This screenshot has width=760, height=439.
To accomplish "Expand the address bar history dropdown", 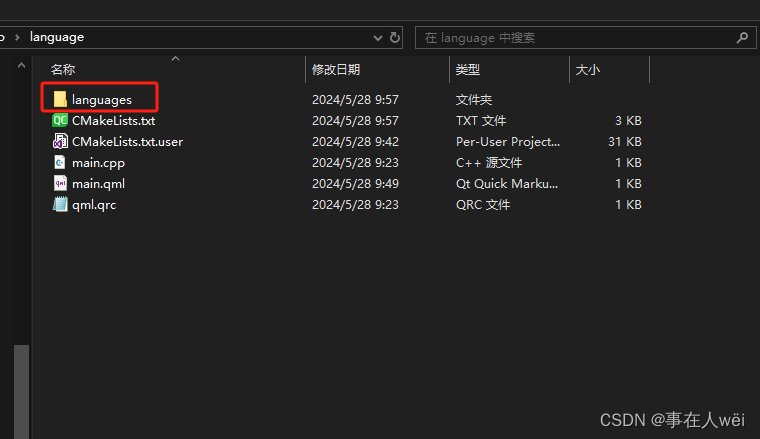I will pyautogui.click(x=378, y=38).
